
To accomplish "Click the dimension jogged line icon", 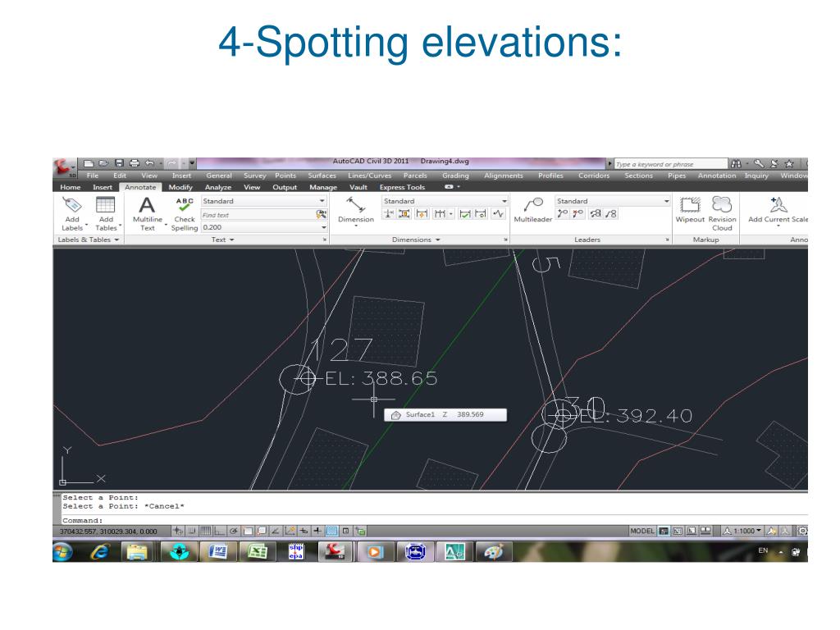I will pyautogui.click(x=499, y=214).
